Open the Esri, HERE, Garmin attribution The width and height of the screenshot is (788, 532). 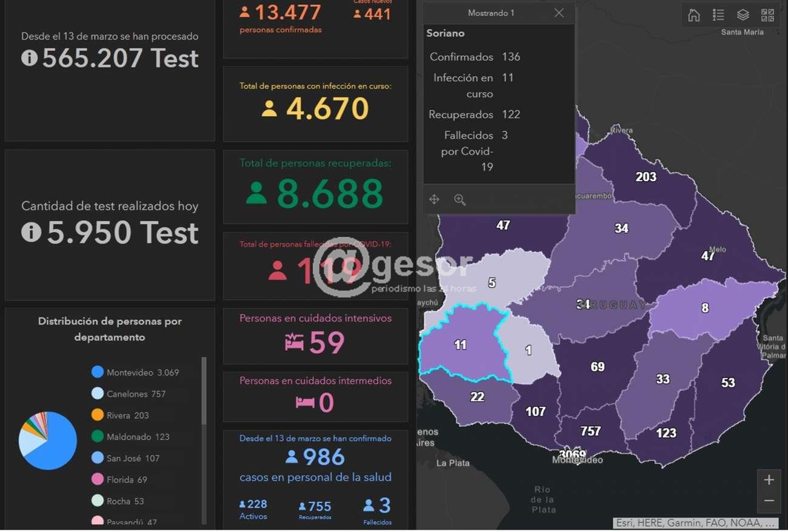pyautogui.click(x=695, y=523)
